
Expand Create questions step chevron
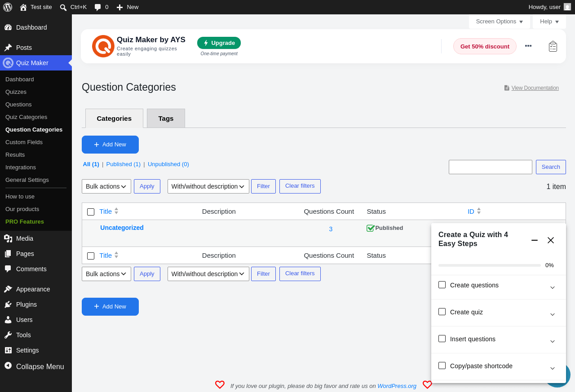coord(553,287)
